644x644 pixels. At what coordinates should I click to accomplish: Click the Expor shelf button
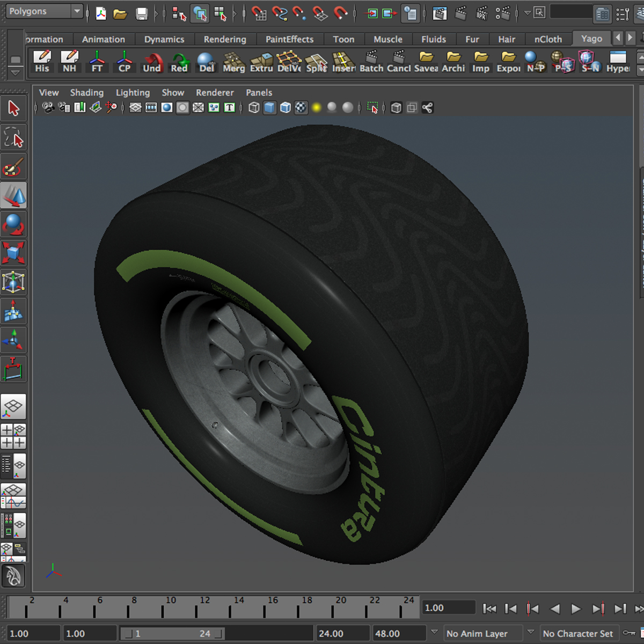pyautogui.click(x=508, y=62)
